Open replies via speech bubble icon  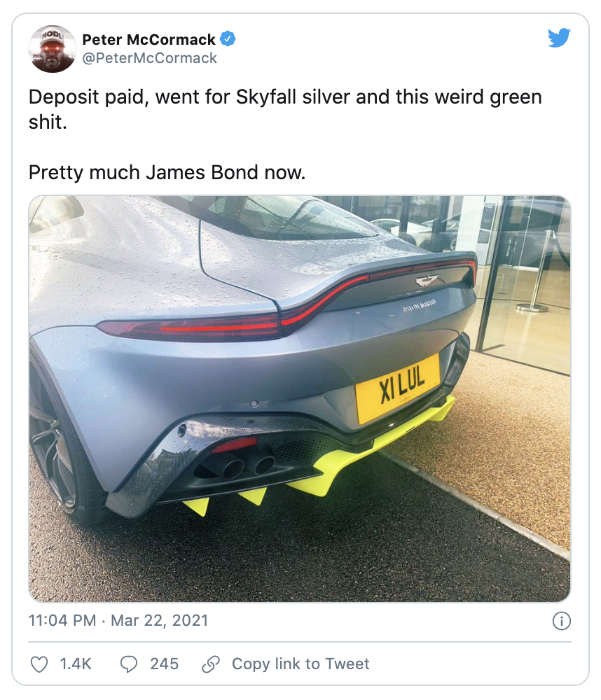pos(129,664)
